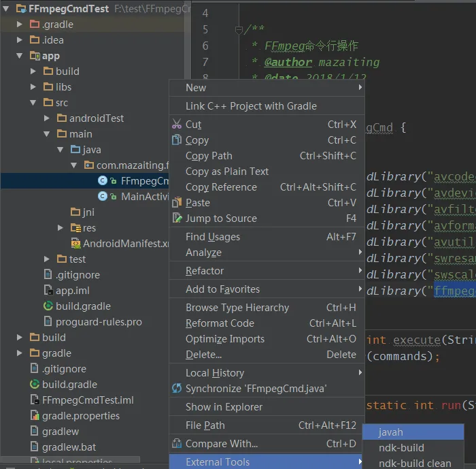Toggle the comment fold marker at line 5

[239, 30]
